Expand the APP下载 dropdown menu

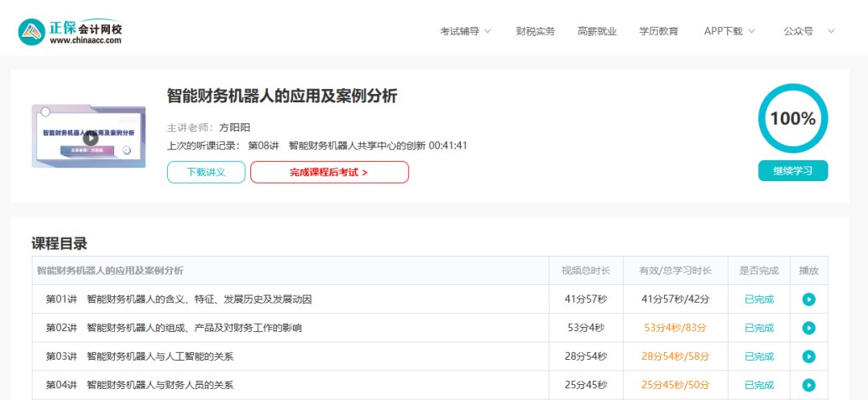point(729,31)
